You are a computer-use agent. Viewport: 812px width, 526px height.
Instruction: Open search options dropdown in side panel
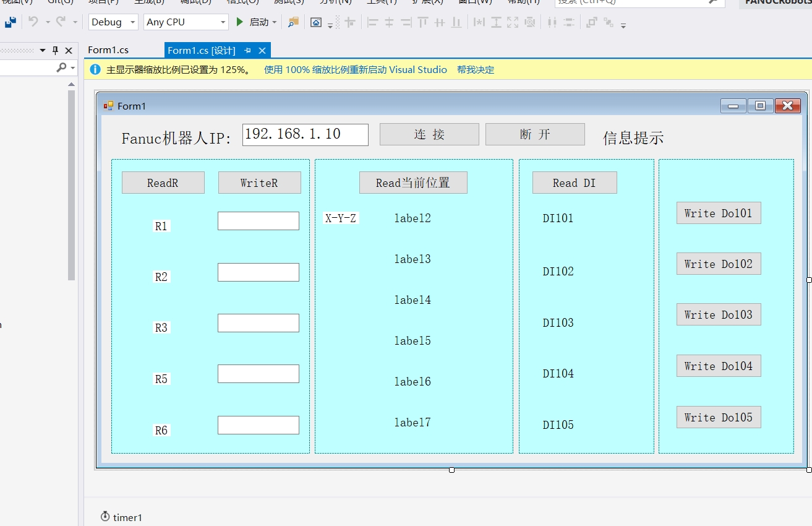click(x=73, y=67)
